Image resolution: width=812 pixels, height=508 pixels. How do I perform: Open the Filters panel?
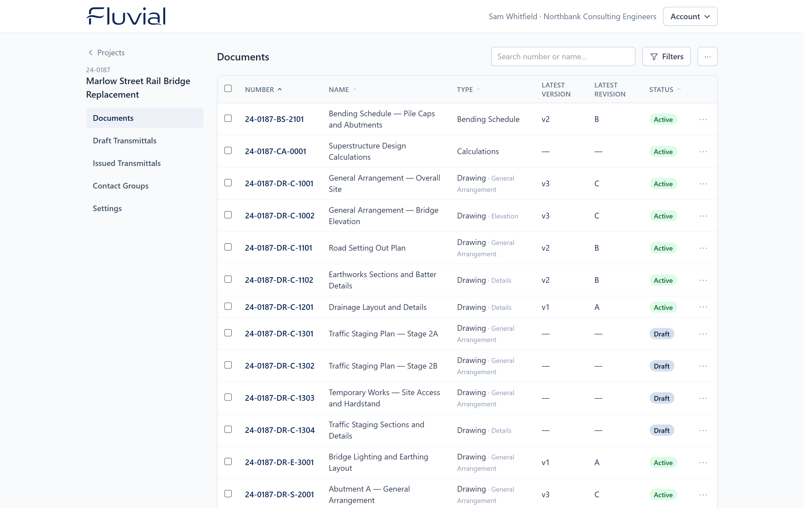click(666, 57)
